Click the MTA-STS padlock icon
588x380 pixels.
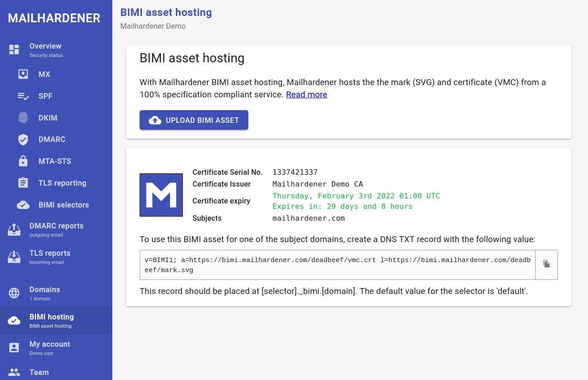[23, 161]
